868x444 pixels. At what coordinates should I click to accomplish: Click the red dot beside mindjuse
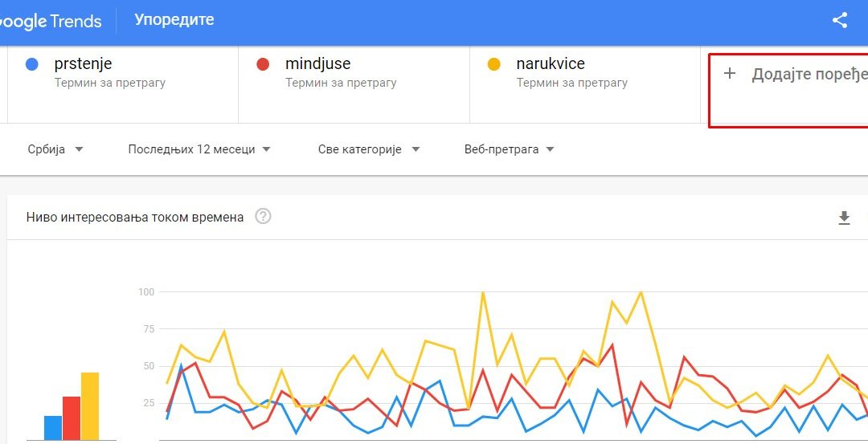(x=262, y=64)
